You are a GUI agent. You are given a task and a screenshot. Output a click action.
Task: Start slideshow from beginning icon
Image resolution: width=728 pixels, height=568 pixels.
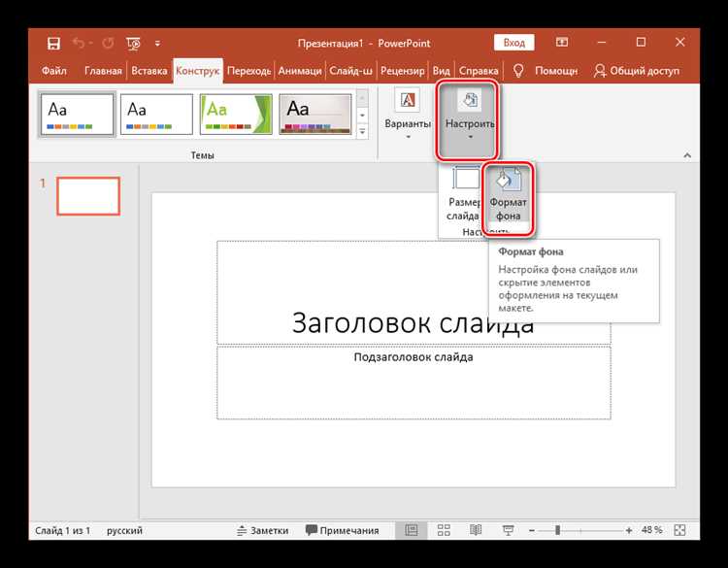133,43
